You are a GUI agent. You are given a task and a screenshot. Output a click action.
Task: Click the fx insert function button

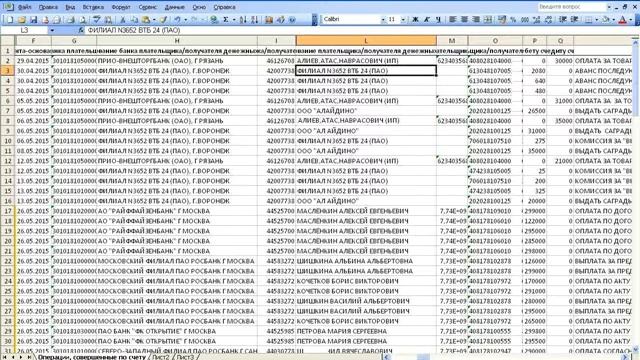[81, 30]
